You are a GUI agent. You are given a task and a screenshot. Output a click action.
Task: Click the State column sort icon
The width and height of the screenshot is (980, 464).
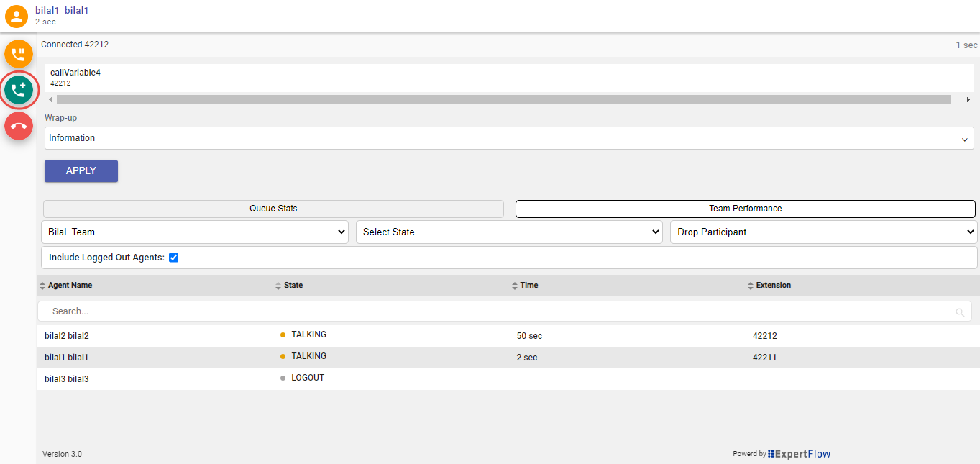click(278, 286)
